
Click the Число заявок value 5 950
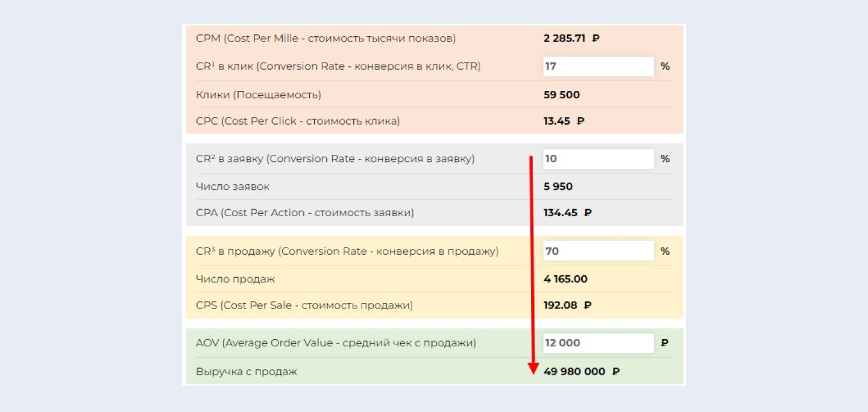[558, 187]
